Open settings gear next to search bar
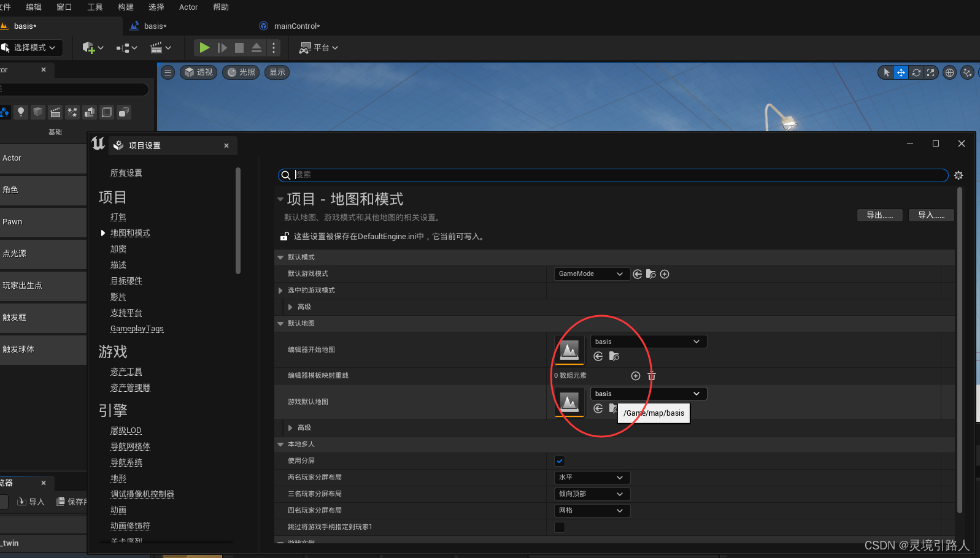980x558 pixels. pyautogui.click(x=959, y=175)
